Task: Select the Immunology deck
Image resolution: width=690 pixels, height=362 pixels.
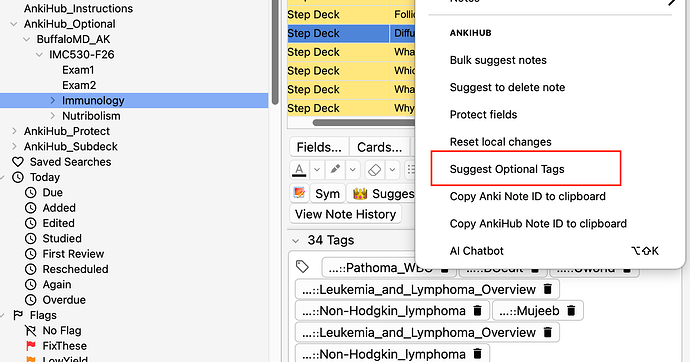Action: [93, 101]
